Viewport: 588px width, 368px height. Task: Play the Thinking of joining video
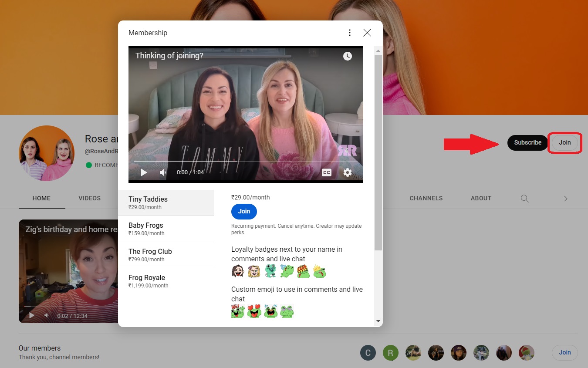click(143, 172)
